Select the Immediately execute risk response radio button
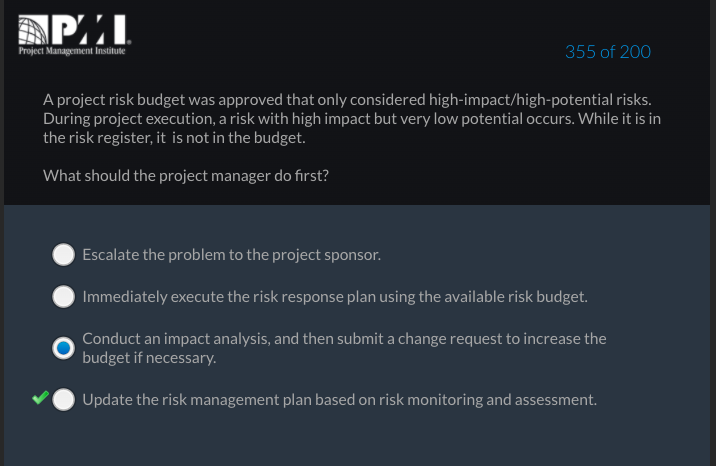This screenshot has width=716, height=466. (63, 297)
